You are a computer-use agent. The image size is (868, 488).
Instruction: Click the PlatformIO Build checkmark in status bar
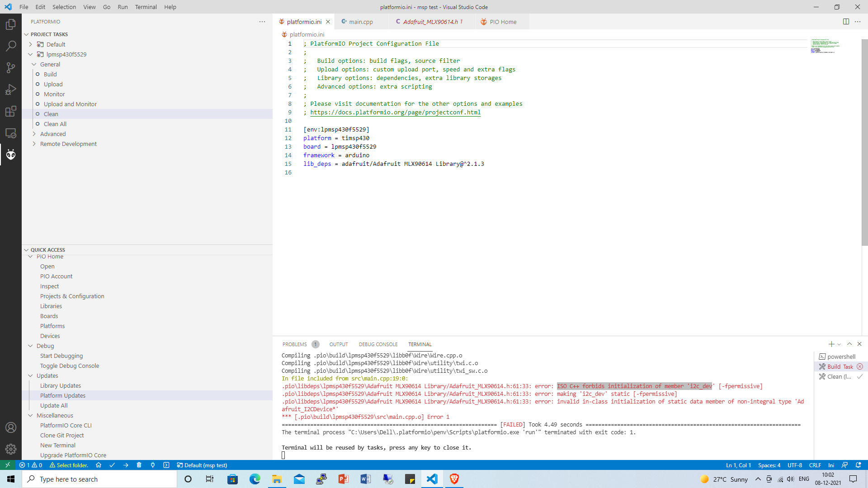[112, 465]
